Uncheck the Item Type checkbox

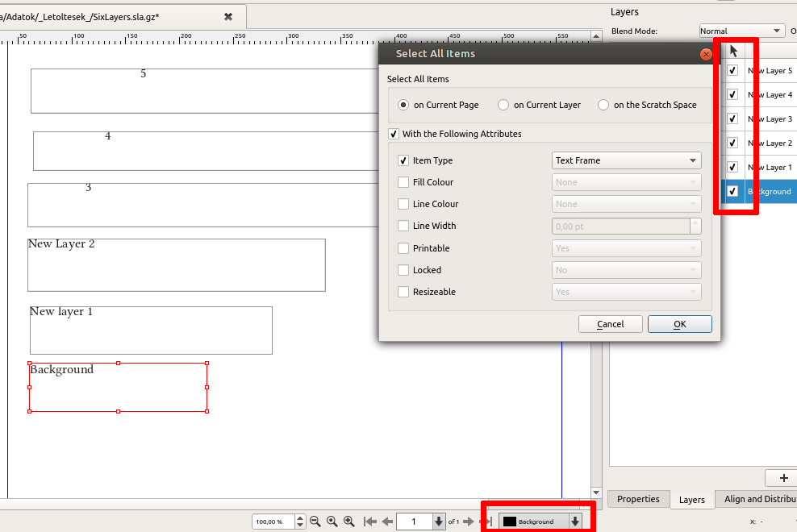403,160
